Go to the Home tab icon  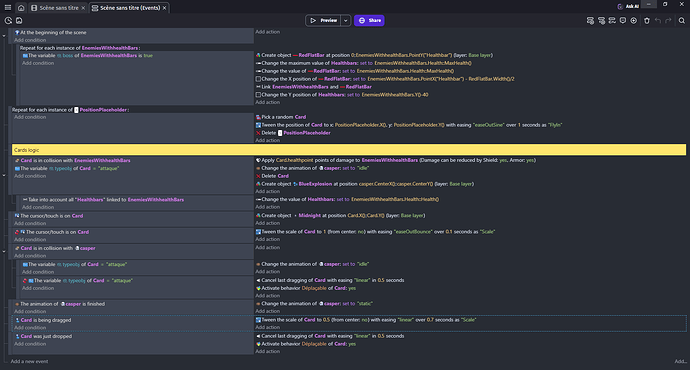21,7
